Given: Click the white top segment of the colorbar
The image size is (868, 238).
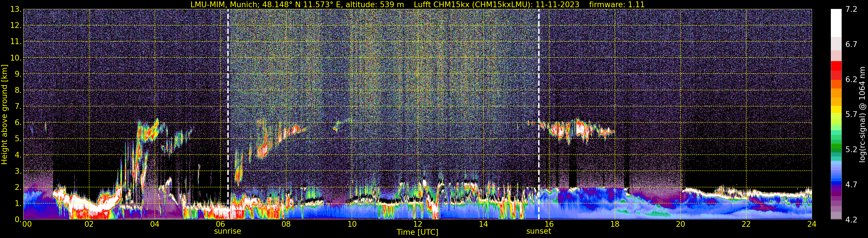Looking at the screenshot, I should [836, 23].
